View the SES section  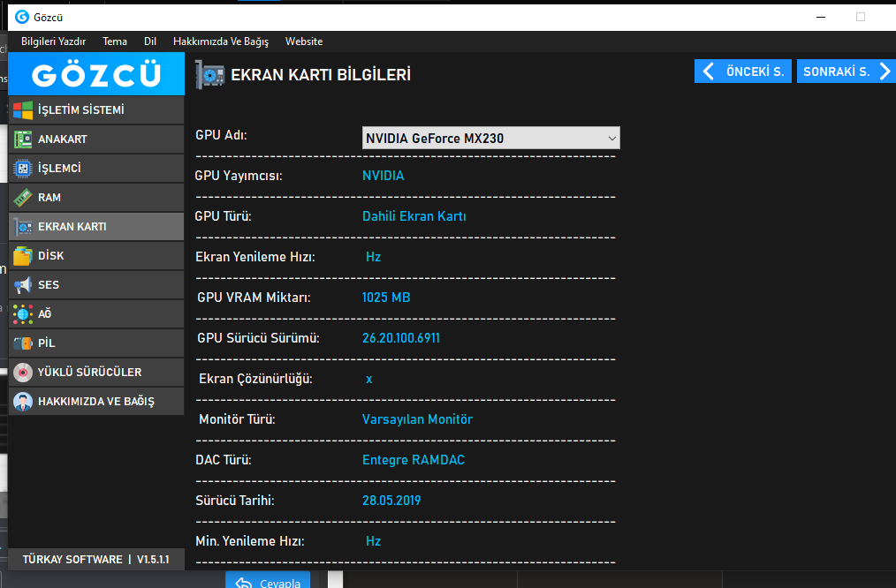[x=96, y=285]
